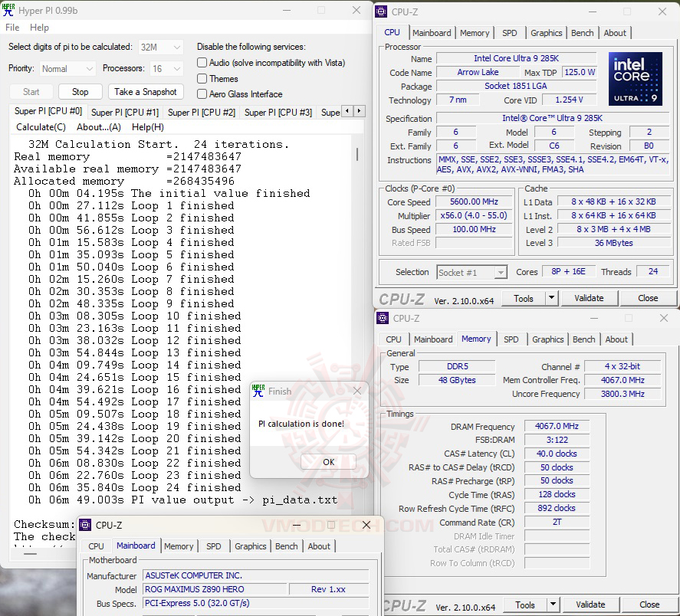Image resolution: width=680 pixels, height=616 pixels.
Task: Switch to the SPD tab in CPU-Z
Action: click(x=510, y=33)
